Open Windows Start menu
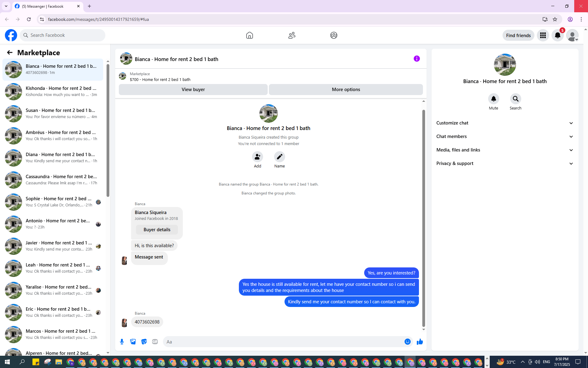This screenshot has width=588, height=368. 7,362
